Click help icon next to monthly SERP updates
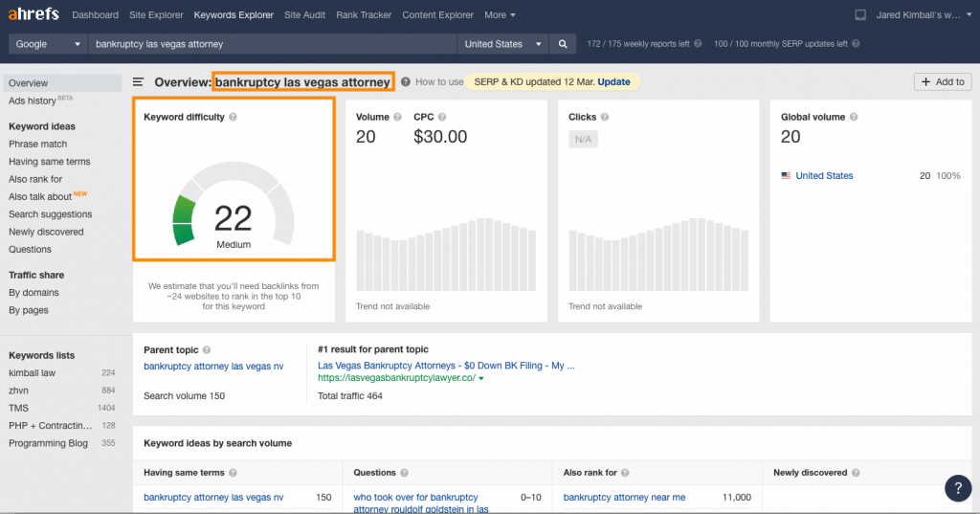Viewport: 980px width, 514px height. pyautogui.click(x=856, y=44)
